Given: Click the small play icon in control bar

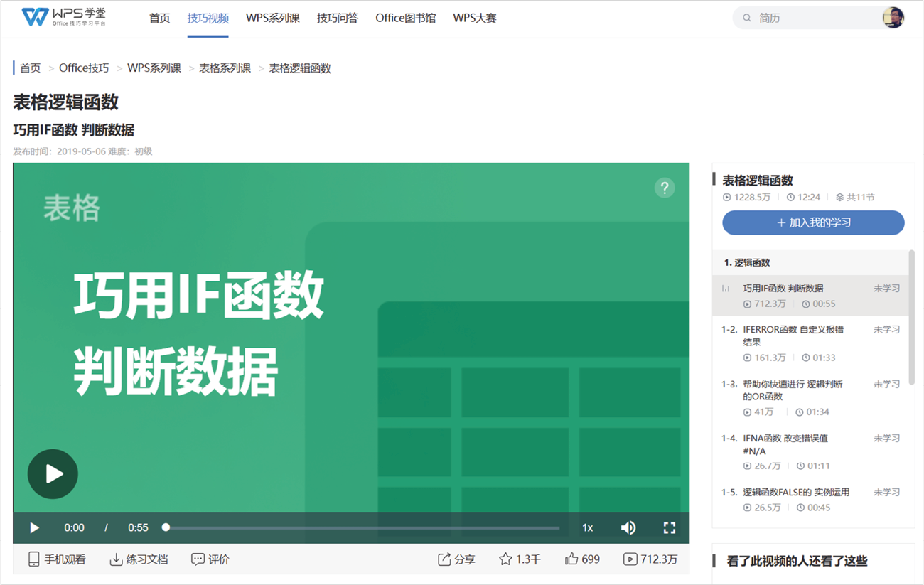Looking at the screenshot, I should point(34,527).
